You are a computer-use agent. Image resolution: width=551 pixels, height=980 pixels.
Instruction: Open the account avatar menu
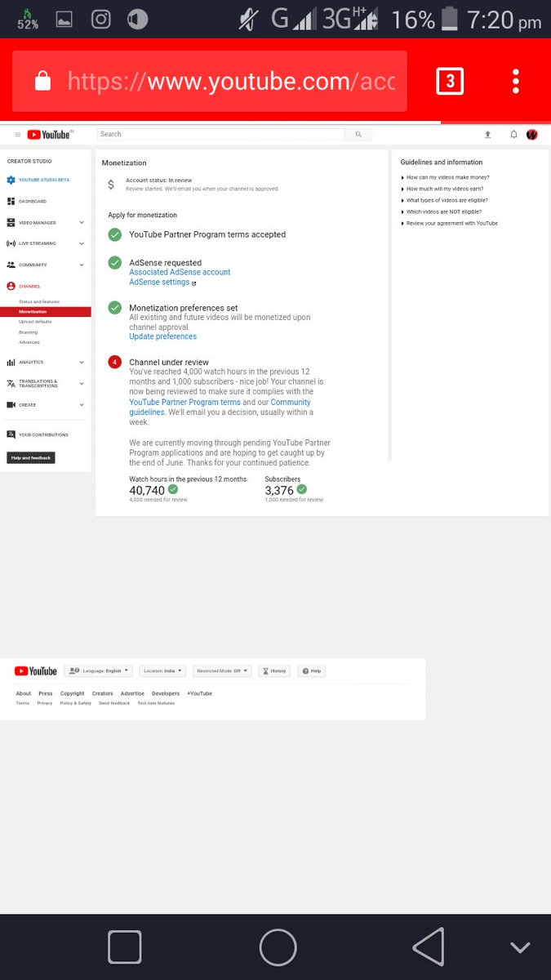(x=532, y=135)
